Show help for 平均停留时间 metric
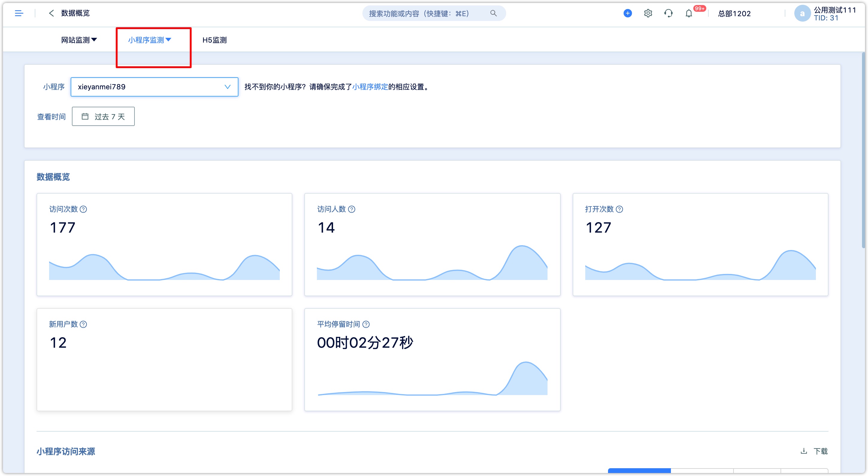The height and width of the screenshot is (476, 868). point(366,324)
